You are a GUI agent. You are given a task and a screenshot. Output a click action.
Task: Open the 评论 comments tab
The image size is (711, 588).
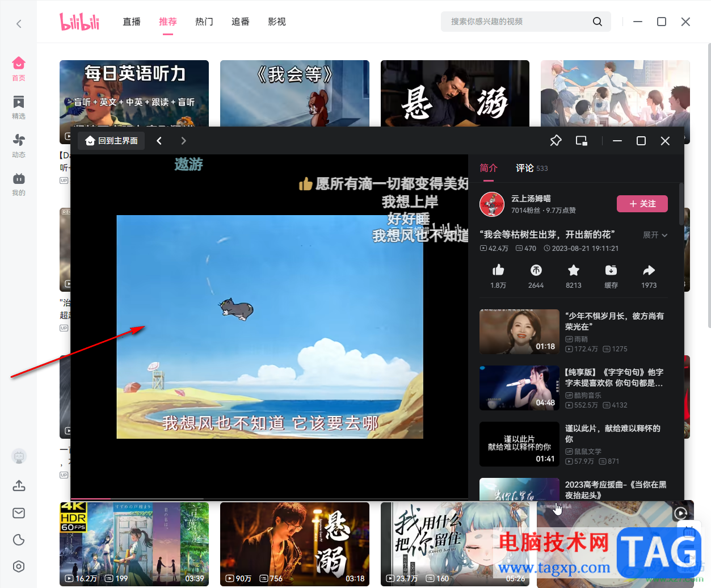coord(532,168)
